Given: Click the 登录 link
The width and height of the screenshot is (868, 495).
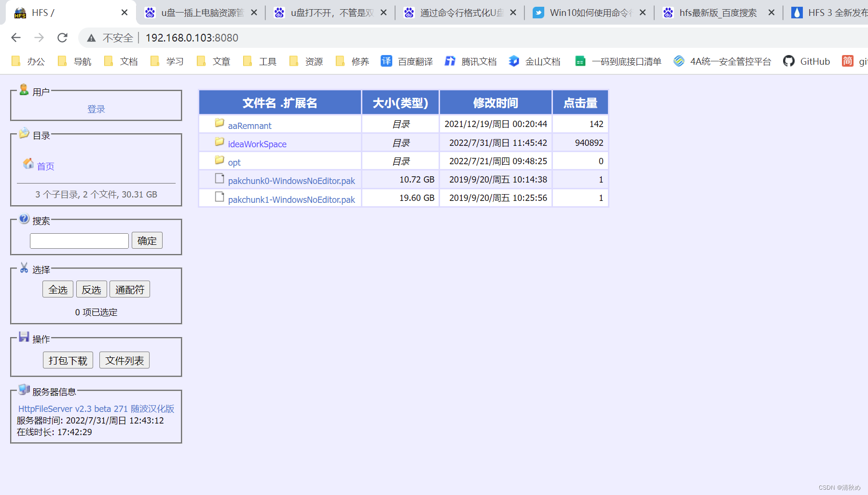Looking at the screenshot, I should tap(96, 108).
